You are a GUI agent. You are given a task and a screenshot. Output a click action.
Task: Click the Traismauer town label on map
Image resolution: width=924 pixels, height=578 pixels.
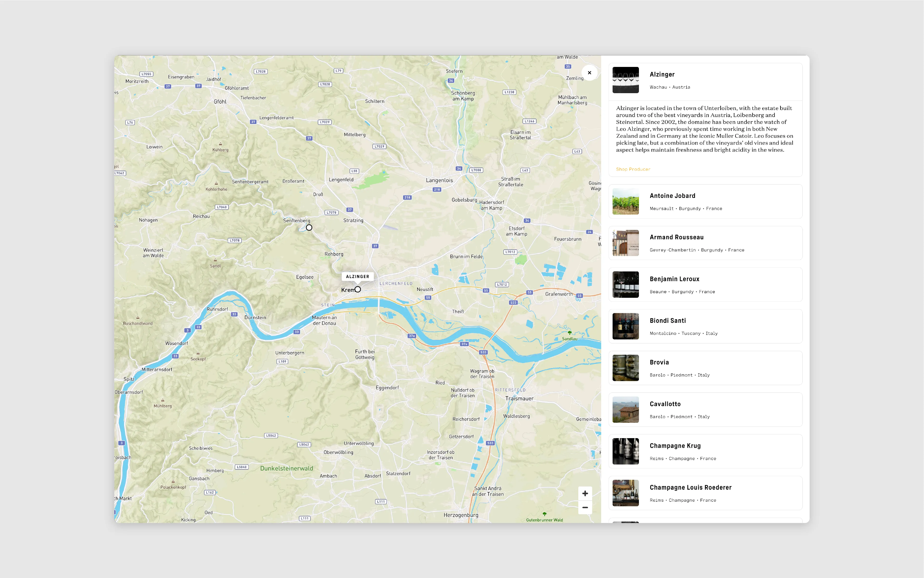pyautogui.click(x=519, y=398)
